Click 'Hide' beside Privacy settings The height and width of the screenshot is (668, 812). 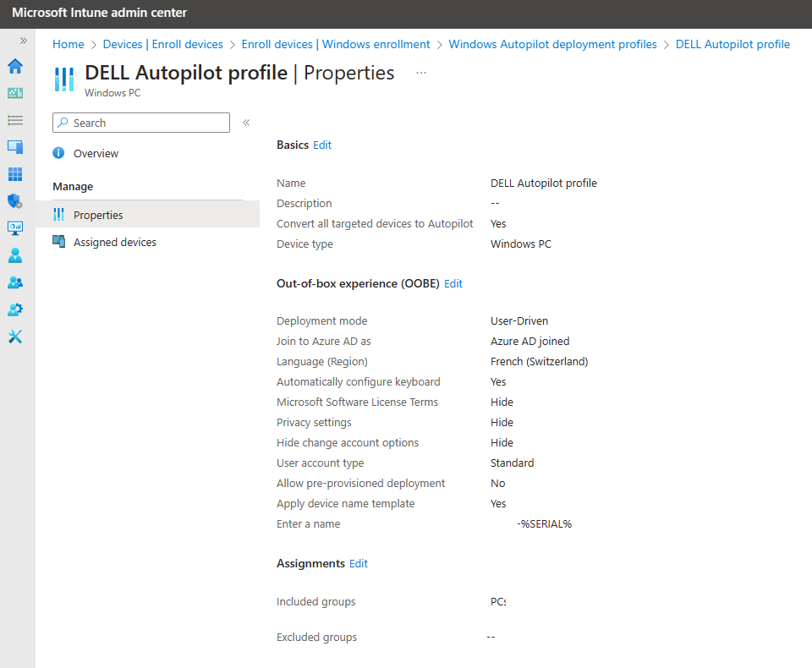[x=502, y=423]
